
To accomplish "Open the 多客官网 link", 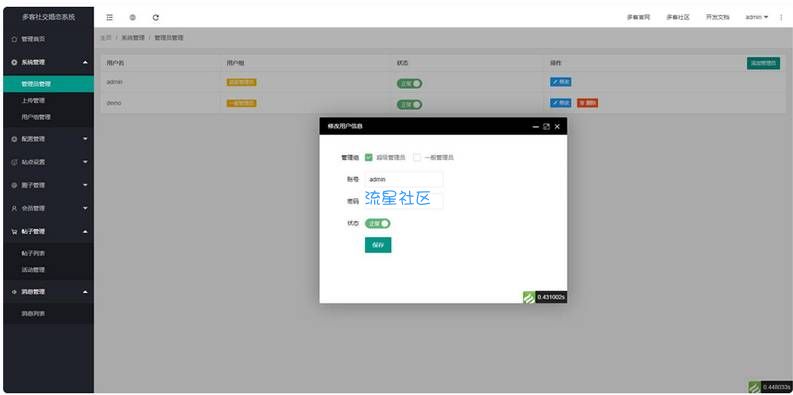I will (x=638, y=17).
